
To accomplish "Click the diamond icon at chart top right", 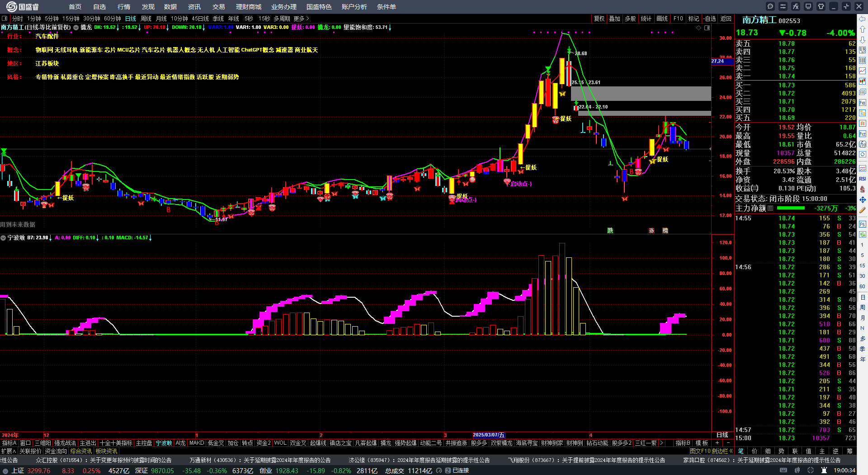I will [x=699, y=28].
